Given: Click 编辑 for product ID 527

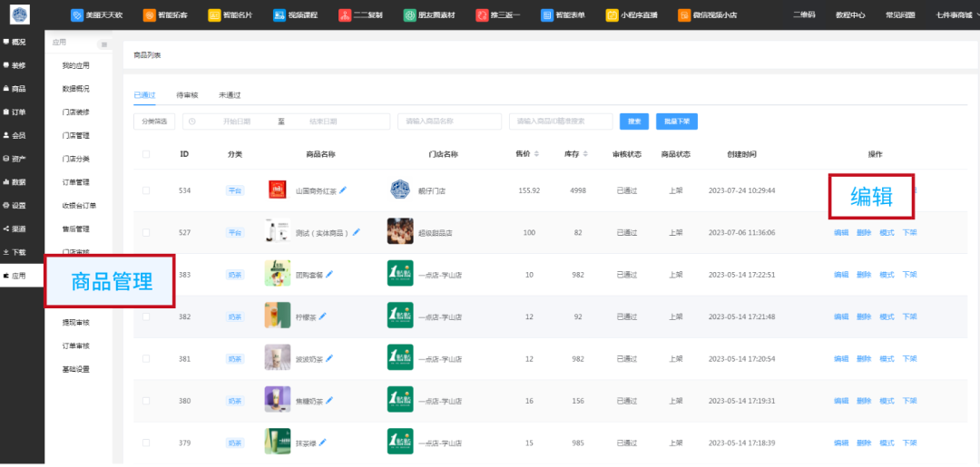Looking at the screenshot, I should (841, 232).
